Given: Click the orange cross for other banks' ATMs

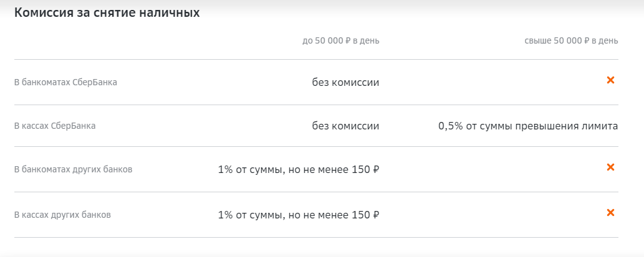Looking at the screenshot, I should tap(611, 167).
